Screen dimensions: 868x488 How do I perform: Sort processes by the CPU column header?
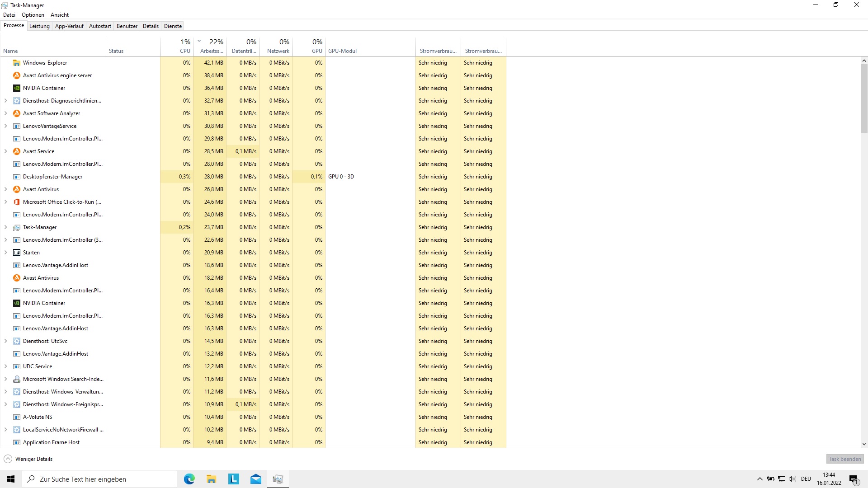point(177,46)
